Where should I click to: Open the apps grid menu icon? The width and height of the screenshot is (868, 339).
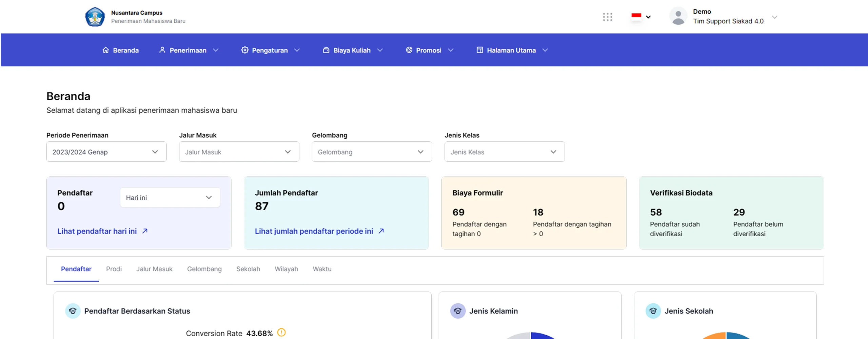tap(607, 17)
